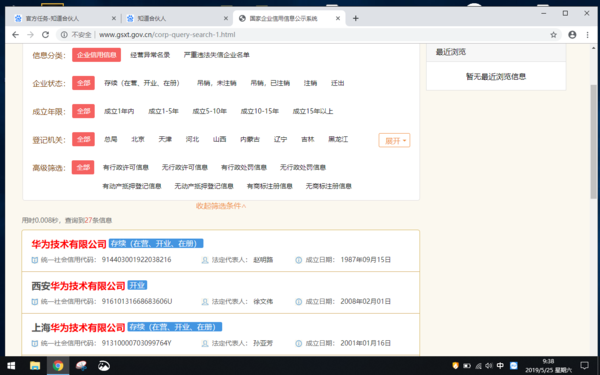Select 经营异常名录 category filter
Image resolution: width=600 pixels, height=375 pixels.
tap(150, 55)
